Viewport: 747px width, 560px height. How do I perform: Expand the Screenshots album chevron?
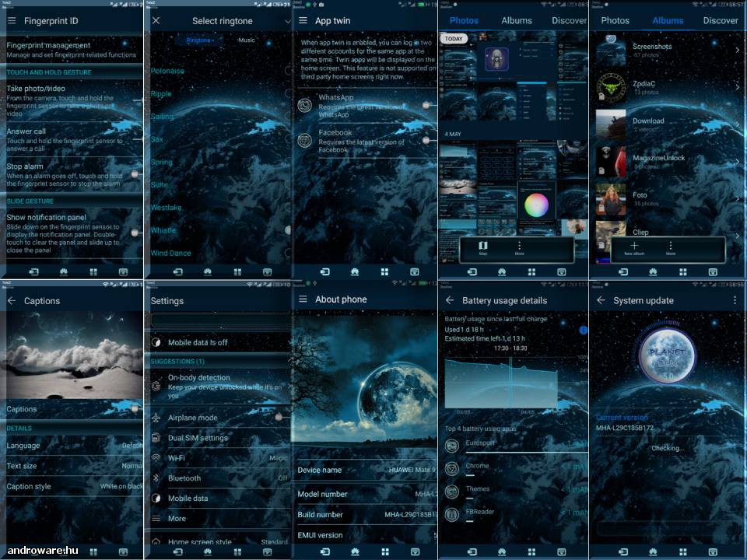coord(737,50)
